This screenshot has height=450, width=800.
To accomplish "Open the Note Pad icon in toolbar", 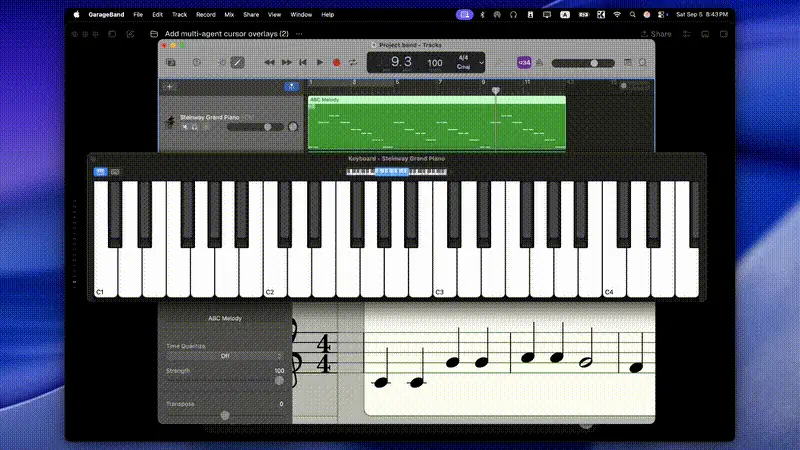I will (x=628, y=63).
